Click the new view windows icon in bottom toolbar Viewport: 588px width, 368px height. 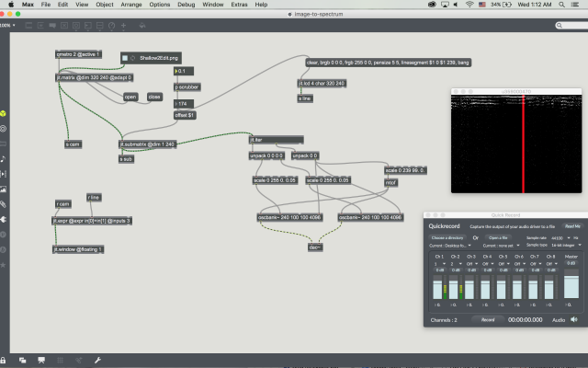click(x=22, y=360)
